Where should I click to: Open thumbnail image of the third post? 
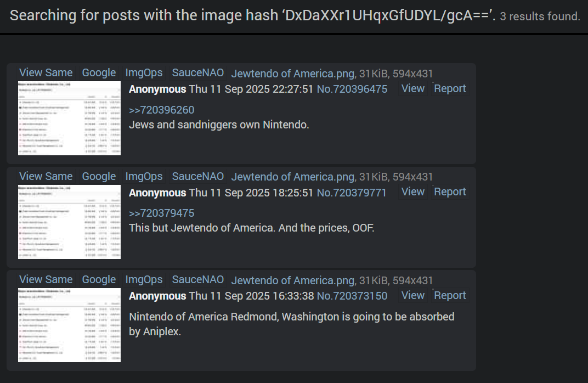point(69,325)
